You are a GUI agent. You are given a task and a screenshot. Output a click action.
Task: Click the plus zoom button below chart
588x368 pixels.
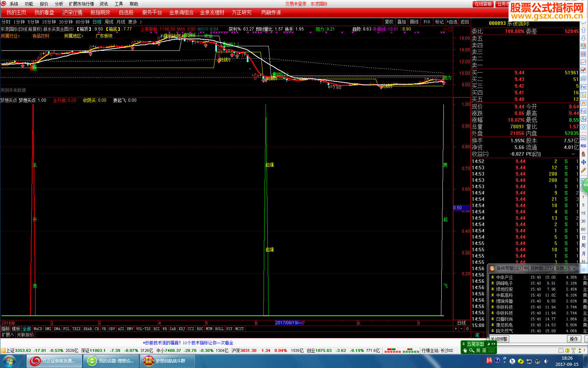pos(456,329)
